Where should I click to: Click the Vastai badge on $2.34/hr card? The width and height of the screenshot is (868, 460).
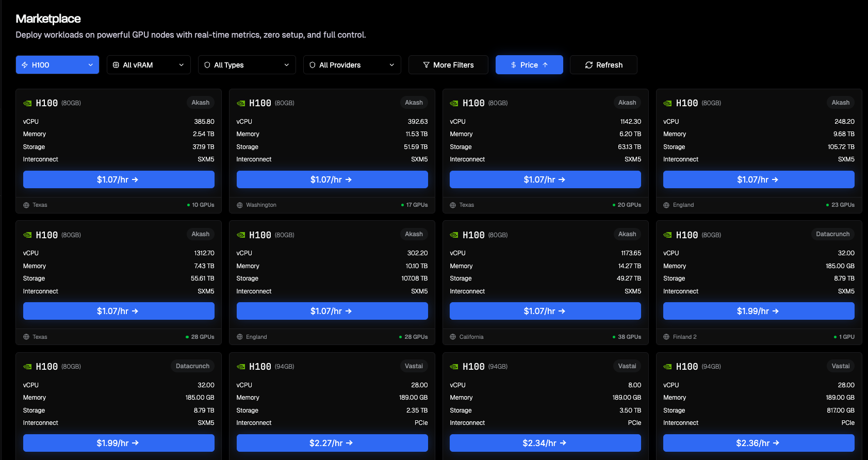click(x=627, y=366)
